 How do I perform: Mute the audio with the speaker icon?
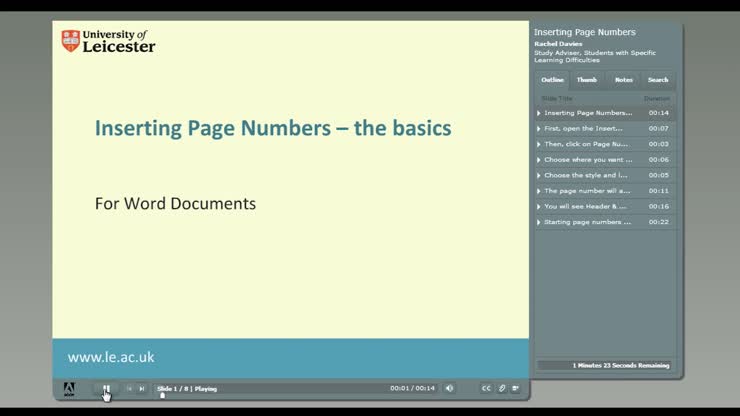449,388
